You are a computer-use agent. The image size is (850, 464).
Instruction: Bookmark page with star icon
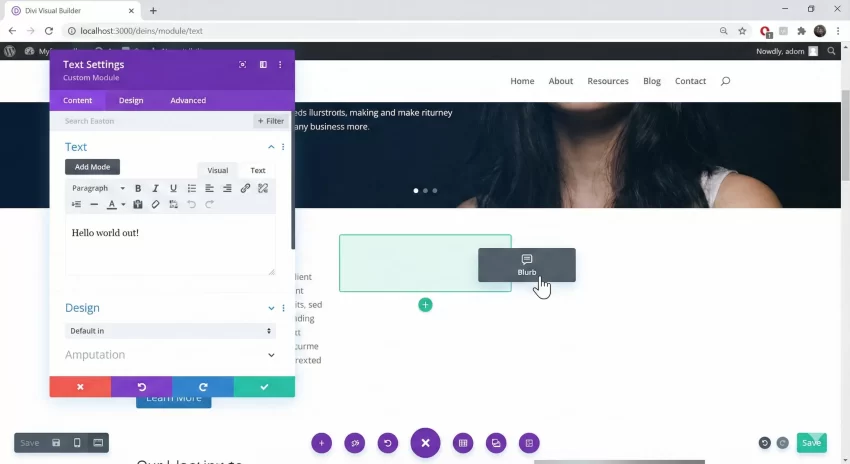pos(742,31)
